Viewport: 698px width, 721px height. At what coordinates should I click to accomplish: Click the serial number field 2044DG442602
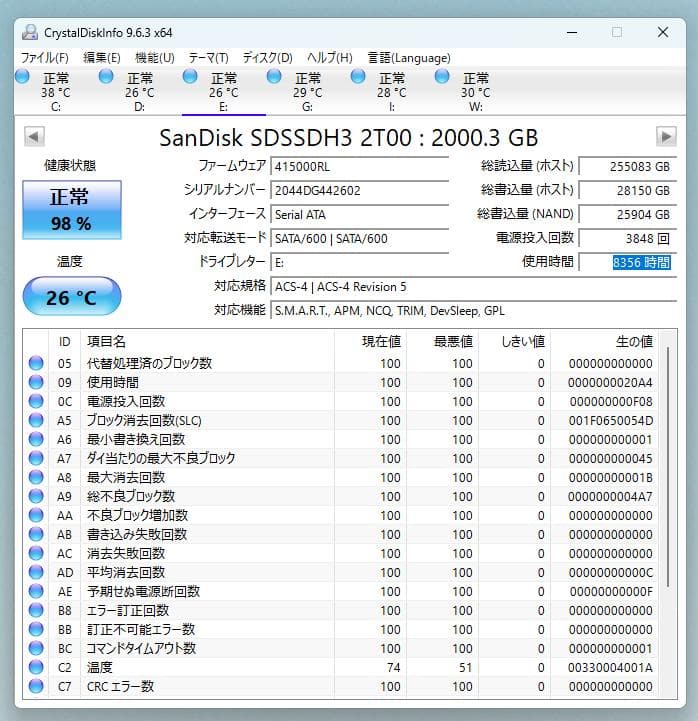360,190
